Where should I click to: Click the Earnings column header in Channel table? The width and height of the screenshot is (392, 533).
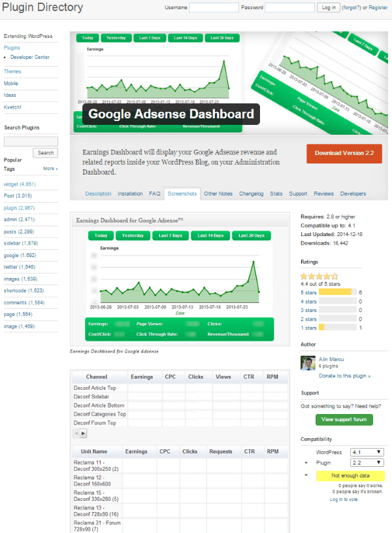142,377
